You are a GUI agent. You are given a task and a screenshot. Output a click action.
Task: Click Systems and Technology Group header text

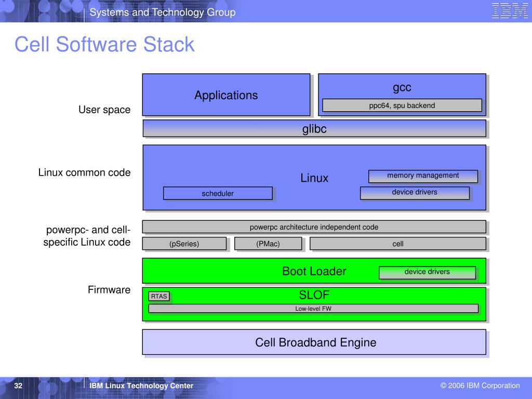tap(163, 12)
